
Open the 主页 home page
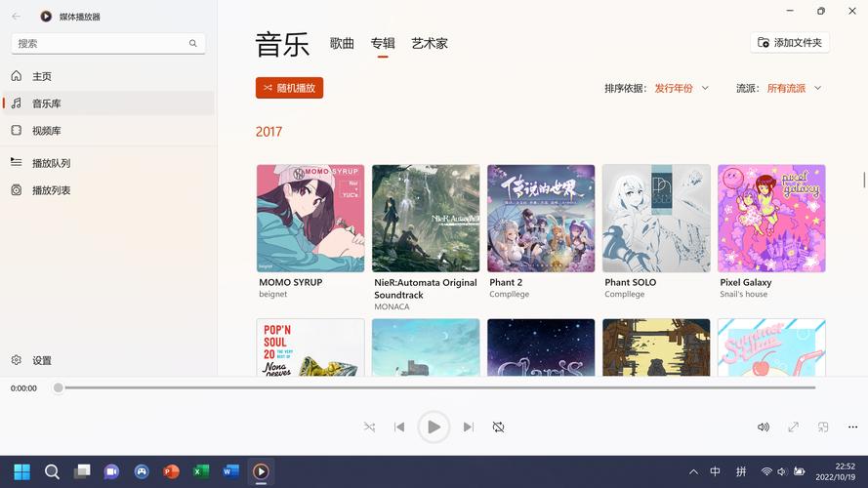coord(108,76)
